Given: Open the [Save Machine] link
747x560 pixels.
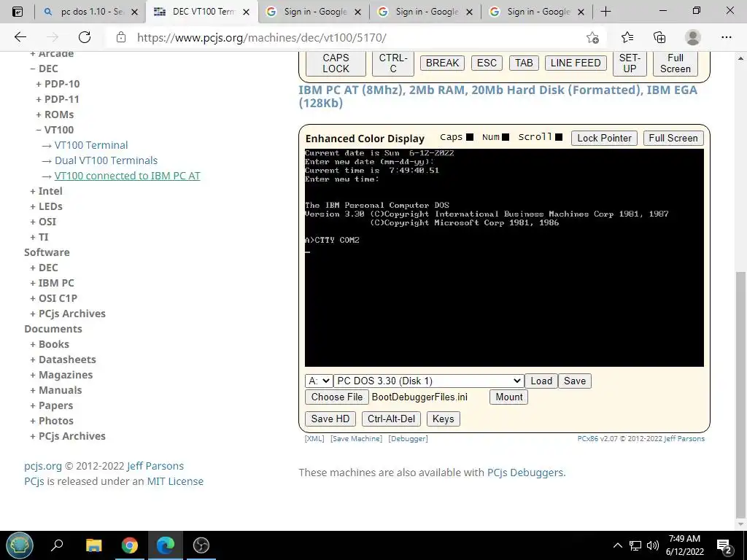Looking at the screenshot, I should coord(356,438).
